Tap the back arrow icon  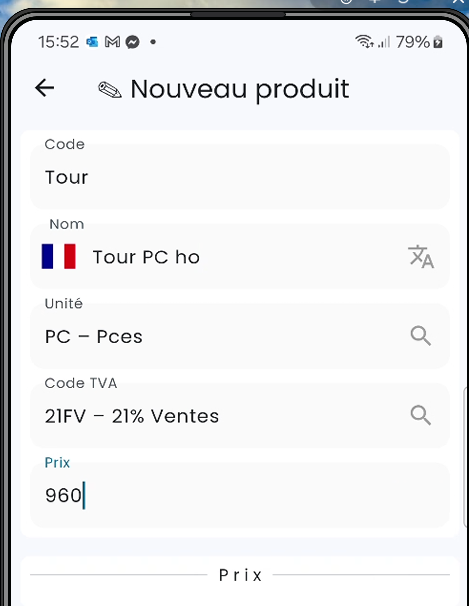(x=44, y=88)
